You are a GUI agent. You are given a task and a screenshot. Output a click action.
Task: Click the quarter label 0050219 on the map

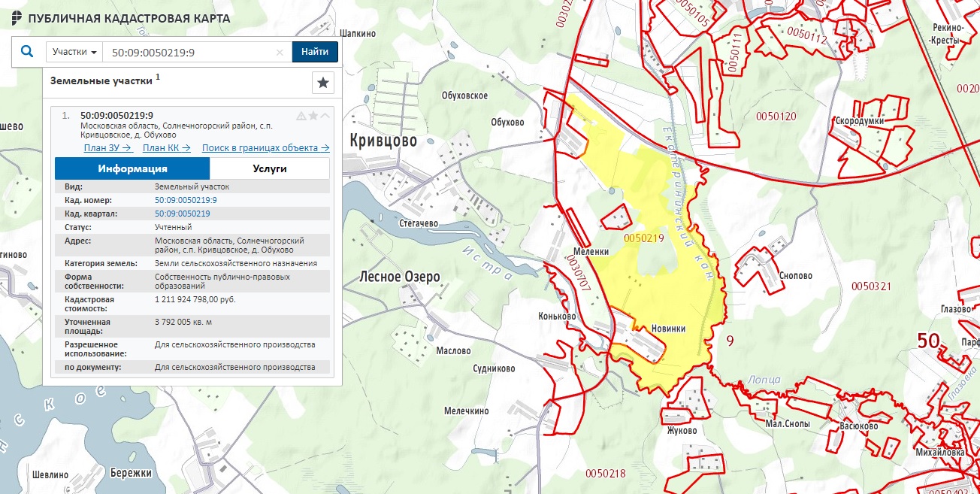click(x=645, y=237)
